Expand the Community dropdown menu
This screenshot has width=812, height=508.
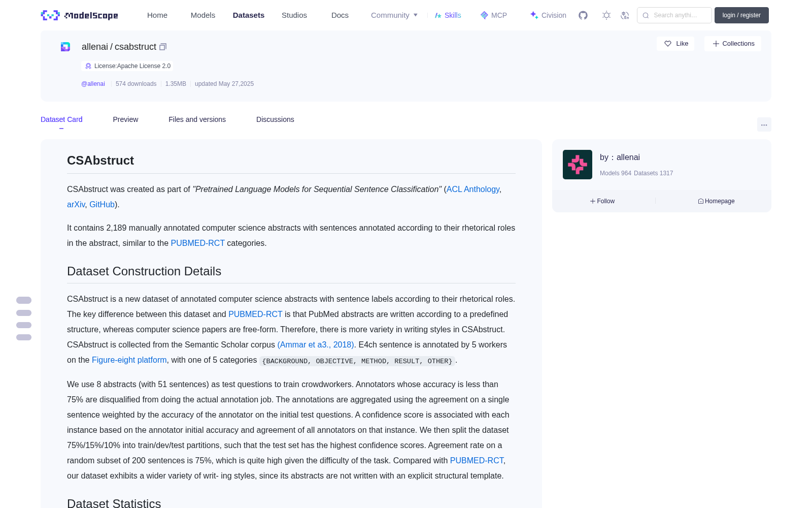point(394,15)
